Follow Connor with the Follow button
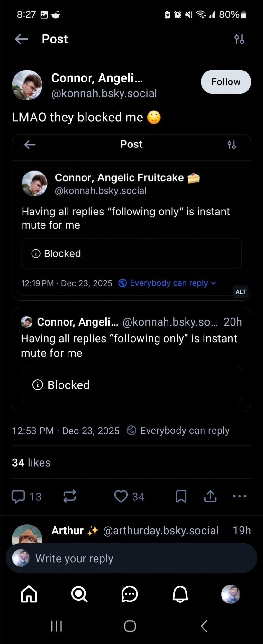Viewport: 263px width, 644px height. coord(226,82)
